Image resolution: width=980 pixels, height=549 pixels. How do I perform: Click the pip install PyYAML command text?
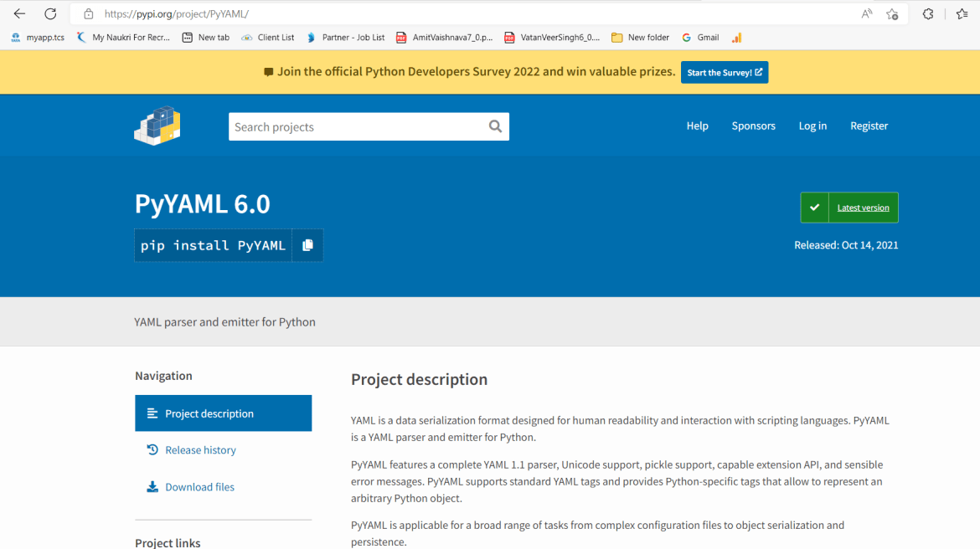213,245
